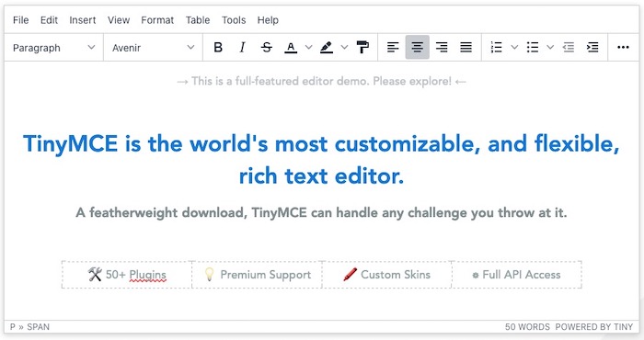Align text to the left

pyautogui.click(x=393, y=48)
